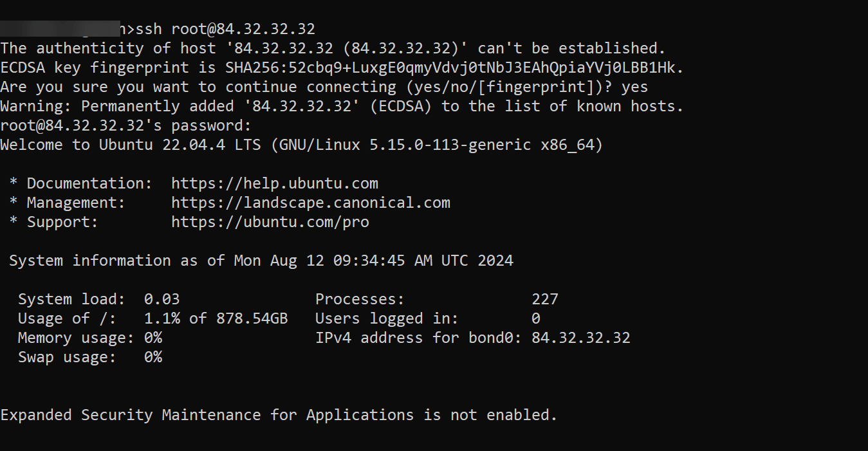Click the System load value 0.03

pos(162,299)
